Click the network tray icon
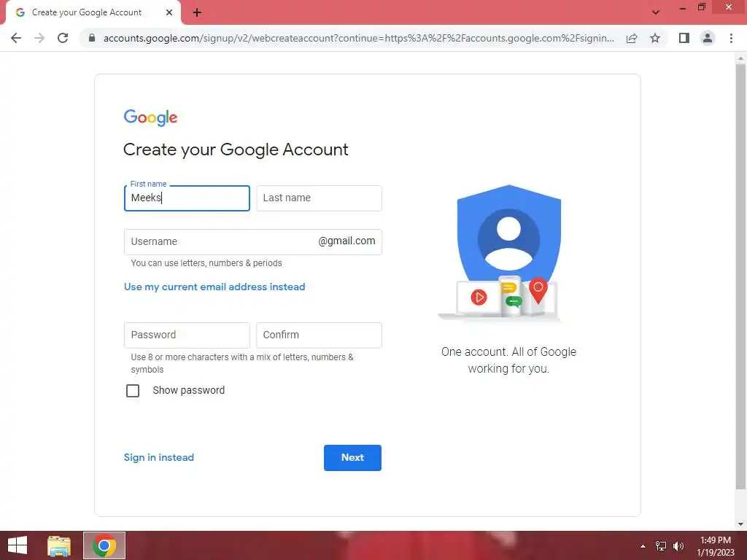Screen dimensions: 747x560 tap(661, 546)
